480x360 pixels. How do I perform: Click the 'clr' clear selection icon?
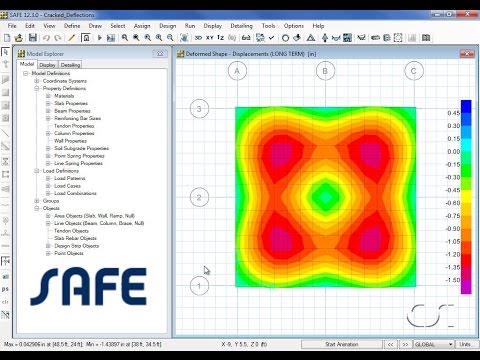point(5,302)
